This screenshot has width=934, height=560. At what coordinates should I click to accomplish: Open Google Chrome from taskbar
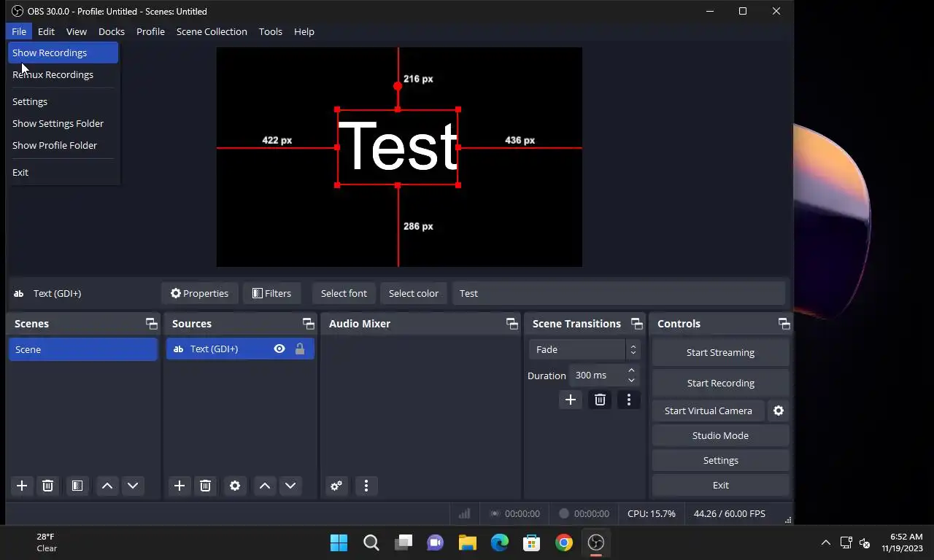coord(564,542)
